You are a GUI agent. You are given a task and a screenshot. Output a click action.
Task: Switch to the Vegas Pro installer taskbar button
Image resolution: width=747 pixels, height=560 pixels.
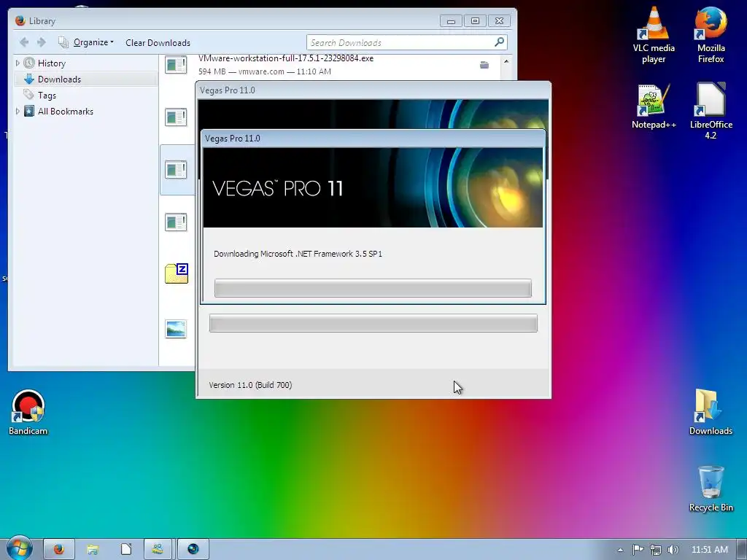pos(193,549)
